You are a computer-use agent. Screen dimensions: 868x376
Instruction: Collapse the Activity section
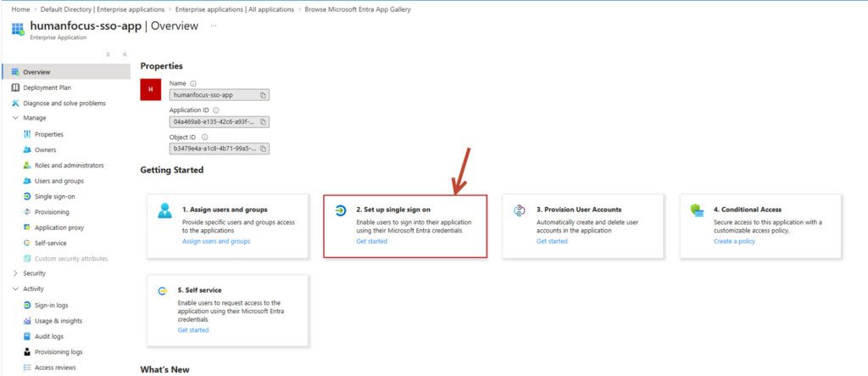[x=15, y=289]
